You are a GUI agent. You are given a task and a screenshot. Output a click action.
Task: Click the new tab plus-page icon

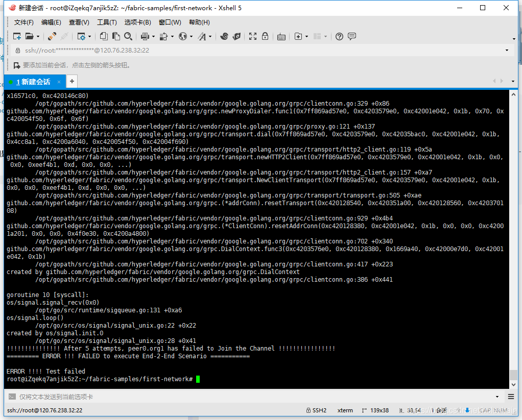click(299, 36)
